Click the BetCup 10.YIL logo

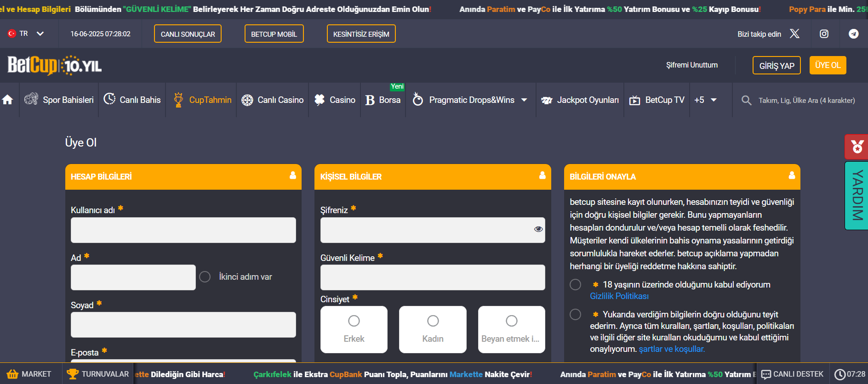(54, 65)
